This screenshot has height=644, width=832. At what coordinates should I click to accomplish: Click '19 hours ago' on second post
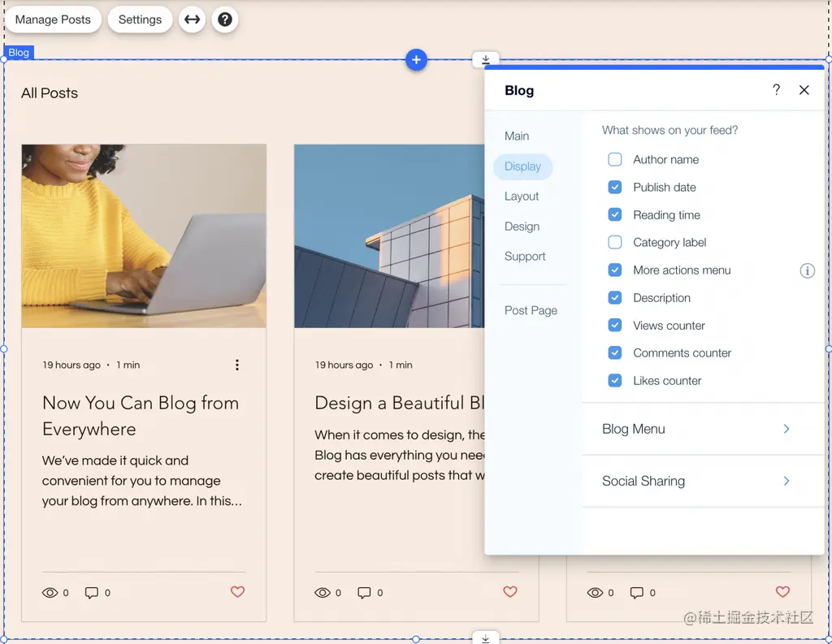[344, 365]
